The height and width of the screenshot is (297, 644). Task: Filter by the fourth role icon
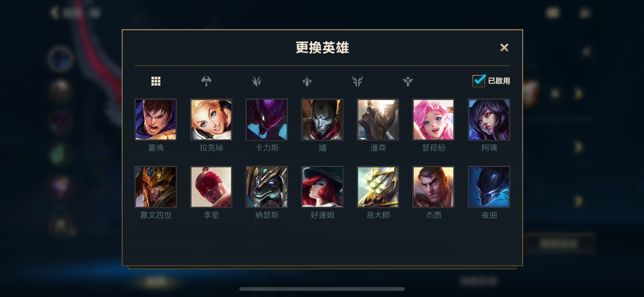[307, 81]
